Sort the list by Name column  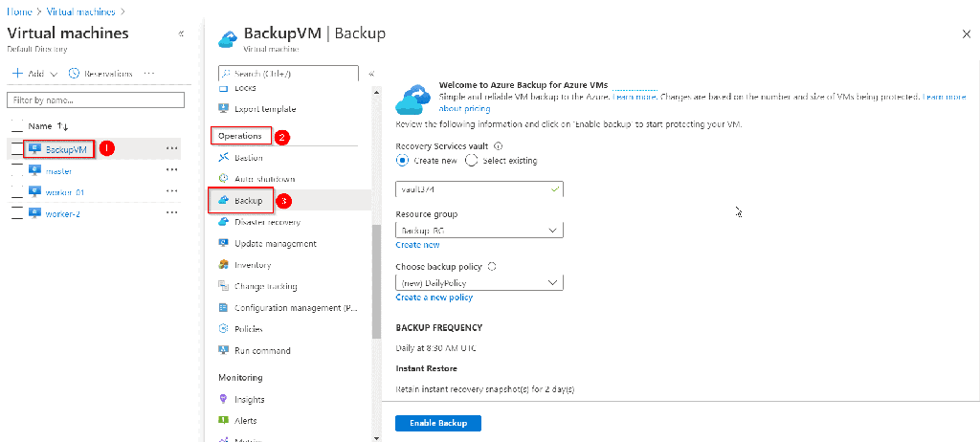(48, 125)
